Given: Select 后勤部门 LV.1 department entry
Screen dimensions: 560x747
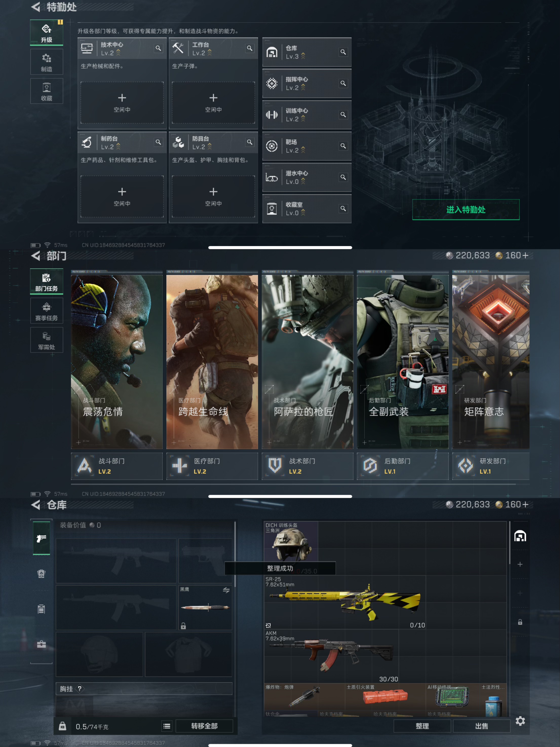Looking at the screenshot, I should (402, 466).
